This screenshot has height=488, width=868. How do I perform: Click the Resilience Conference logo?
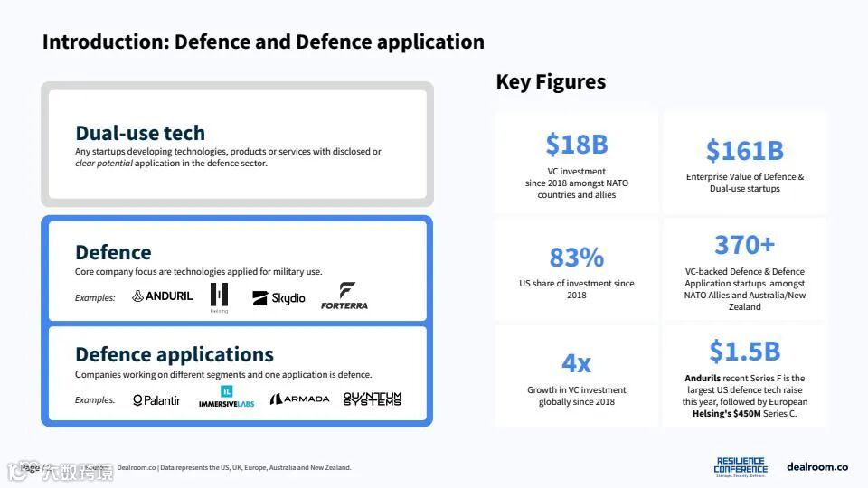[x=741, y=467]
